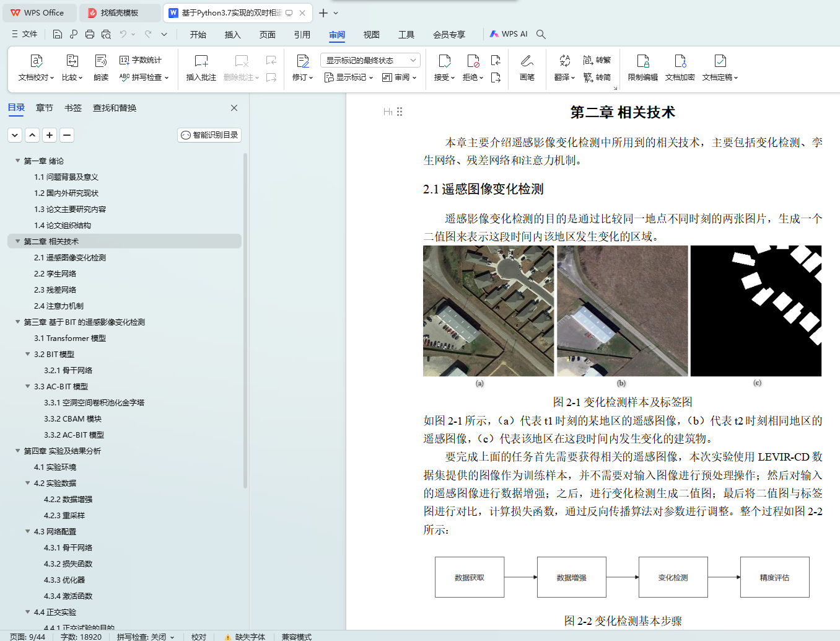
Task: Click the 朗读 read aloud icon
Action: [101, 61]
